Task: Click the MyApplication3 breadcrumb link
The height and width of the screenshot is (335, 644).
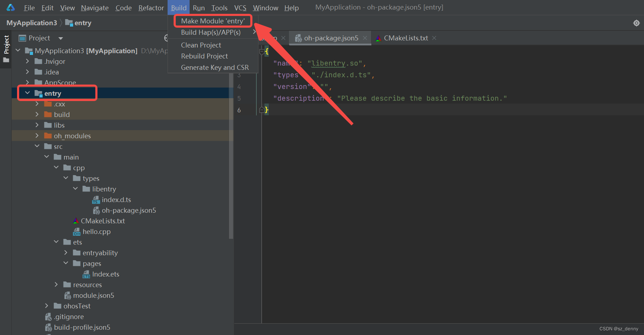Action: point(31,22)
